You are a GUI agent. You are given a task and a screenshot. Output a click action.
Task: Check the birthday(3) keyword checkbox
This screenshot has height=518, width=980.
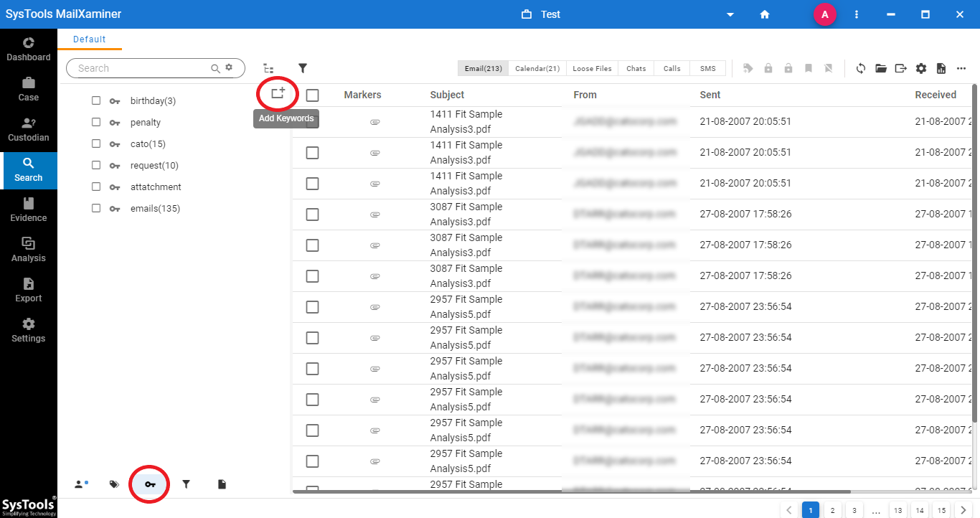(96, 100)
